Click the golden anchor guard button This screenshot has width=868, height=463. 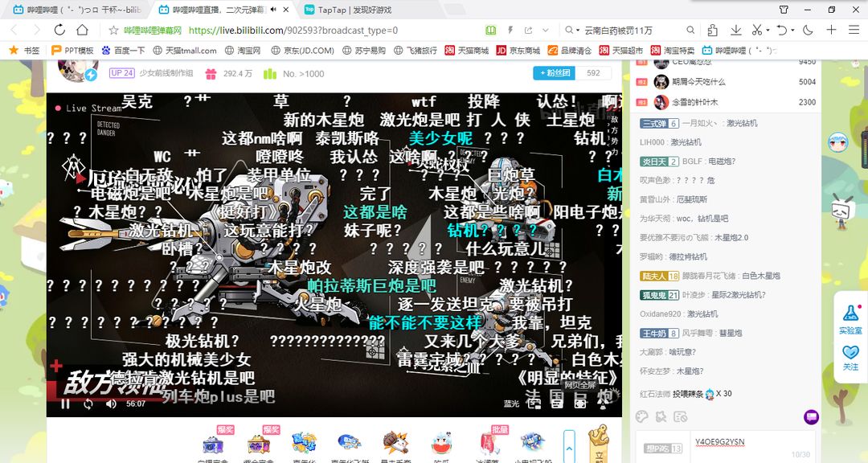point(599,443)
